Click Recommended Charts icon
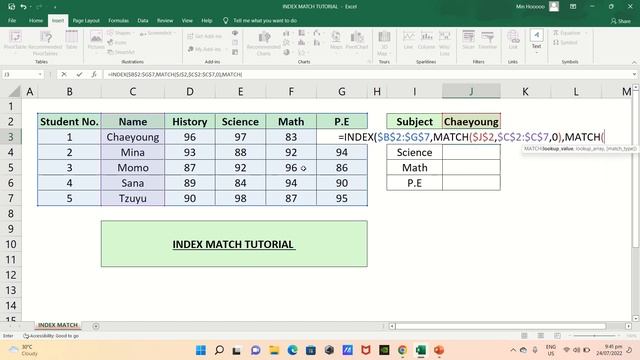 click(264, 42)
